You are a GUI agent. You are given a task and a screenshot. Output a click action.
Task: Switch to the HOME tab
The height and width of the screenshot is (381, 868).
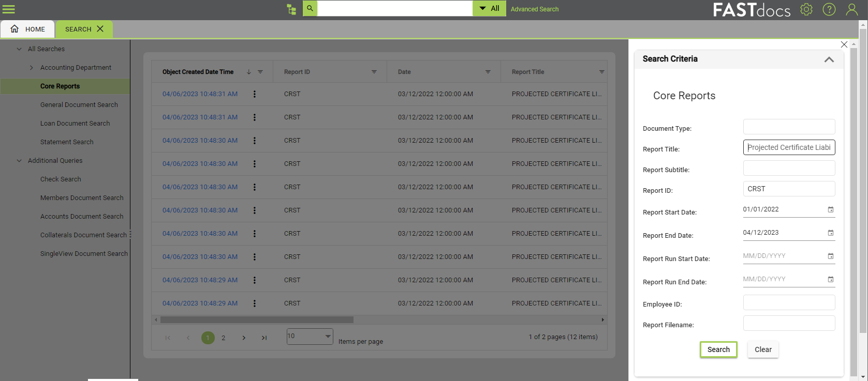click(28, 29)
